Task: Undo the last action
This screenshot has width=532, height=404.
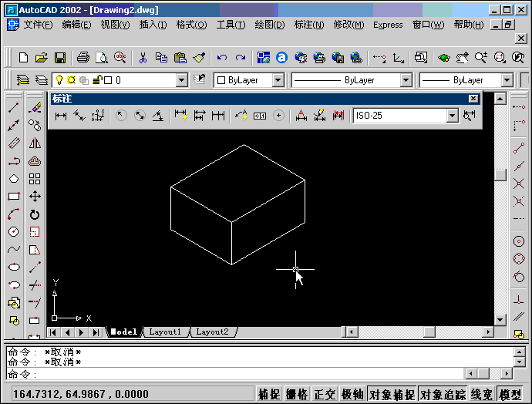Action: tap(222, 57)
